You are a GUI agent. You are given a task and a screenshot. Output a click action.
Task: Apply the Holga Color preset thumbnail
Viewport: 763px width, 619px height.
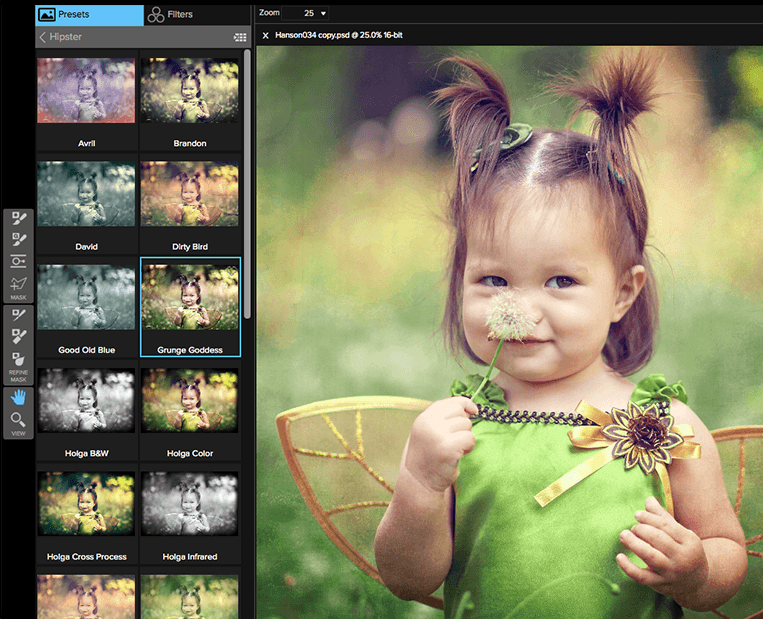[190, 400]
